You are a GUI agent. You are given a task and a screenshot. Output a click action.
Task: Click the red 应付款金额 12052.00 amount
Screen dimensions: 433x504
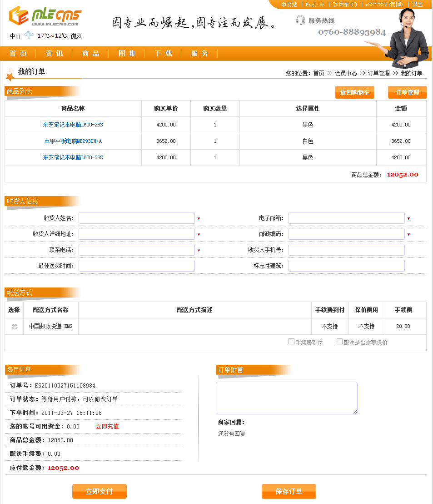click(63, 468)
